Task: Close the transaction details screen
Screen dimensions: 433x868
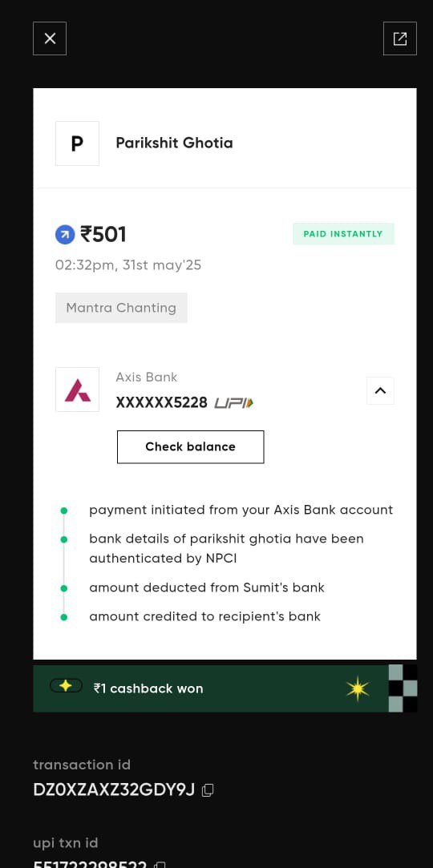Action: pyautogui.click(x=50, y=38)
